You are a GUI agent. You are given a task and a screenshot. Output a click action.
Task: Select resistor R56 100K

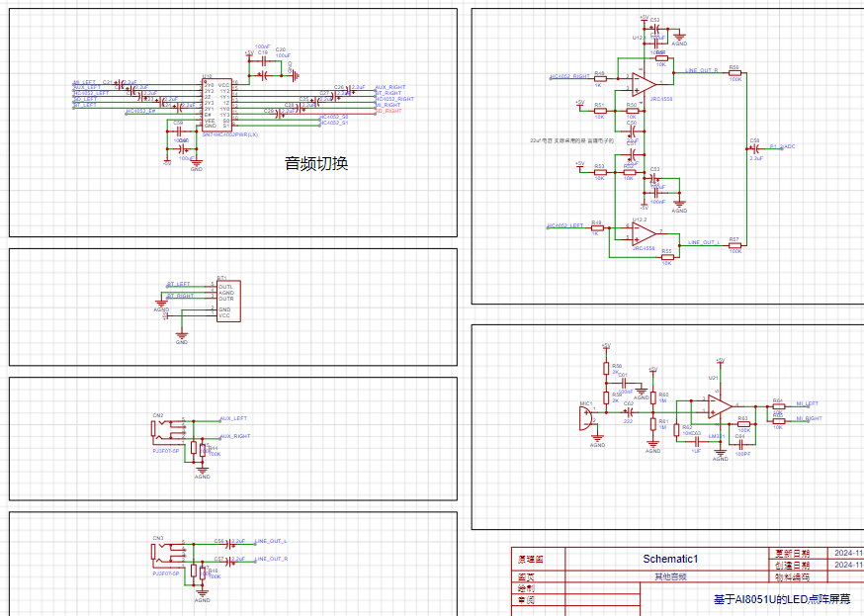[734, 73]
